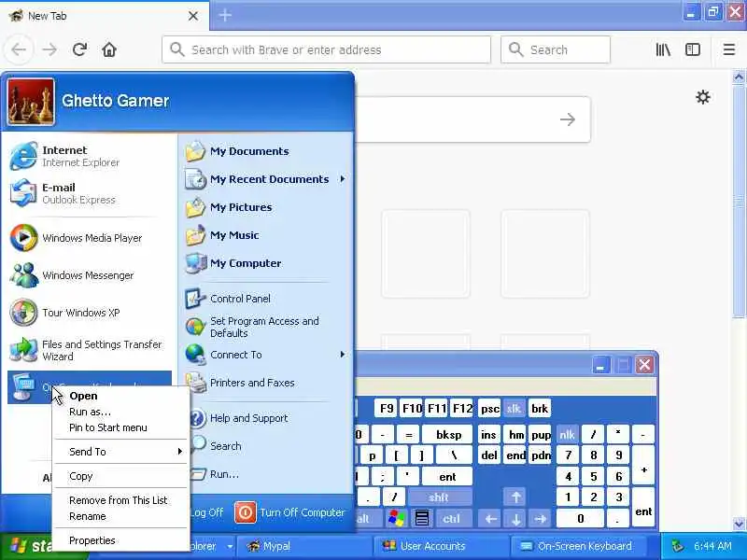
Task: Open Files and Settings Transfer Wizard
Action: pyautogui.click(x=89, y=350)
